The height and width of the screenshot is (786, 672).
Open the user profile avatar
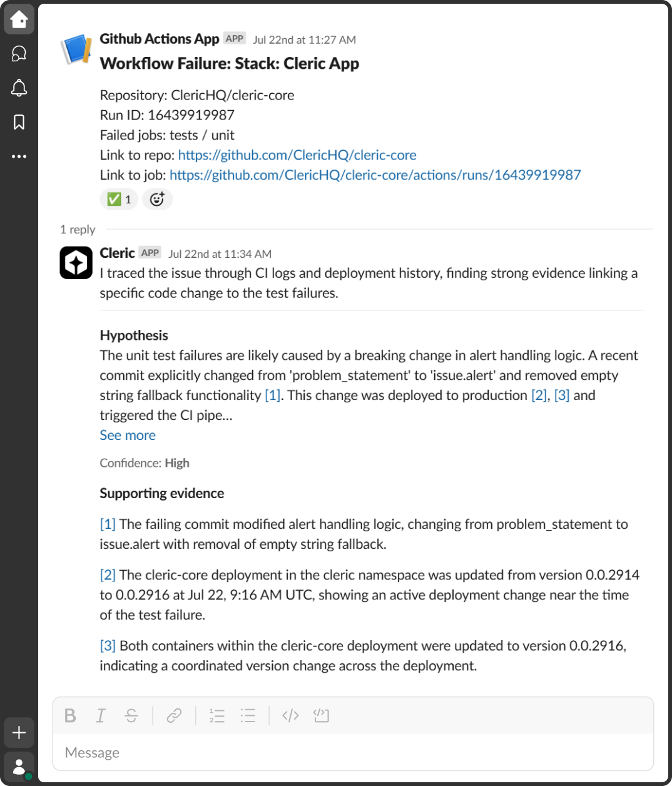(x=19, y=767)
